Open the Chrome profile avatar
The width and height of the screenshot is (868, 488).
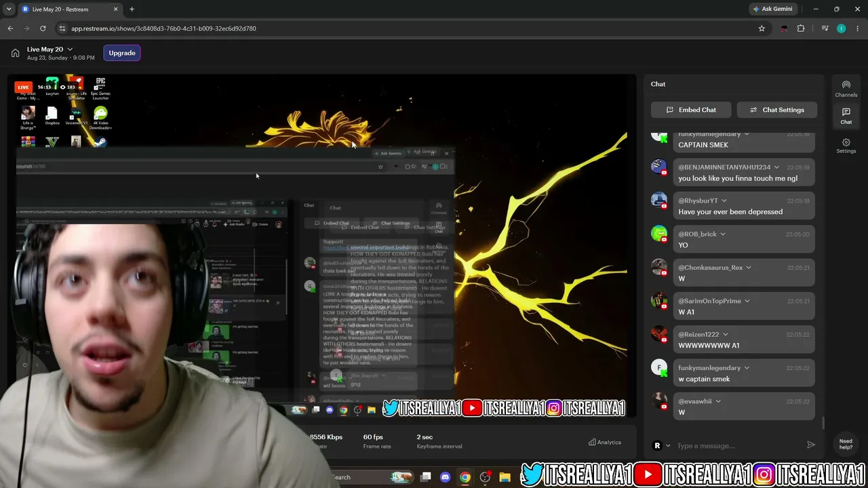(841, 28)
